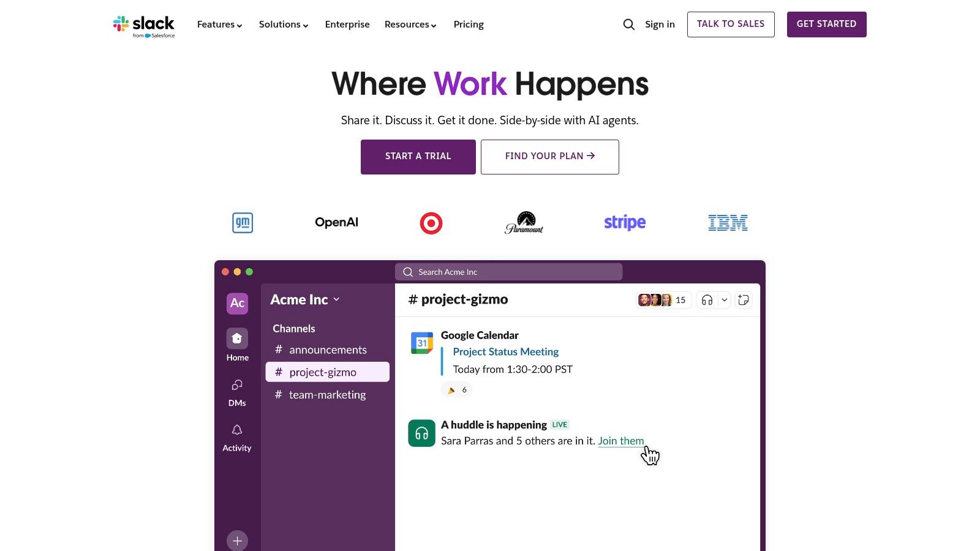
Task: Click the Target bullseye logo
Action: click(431, 223)
